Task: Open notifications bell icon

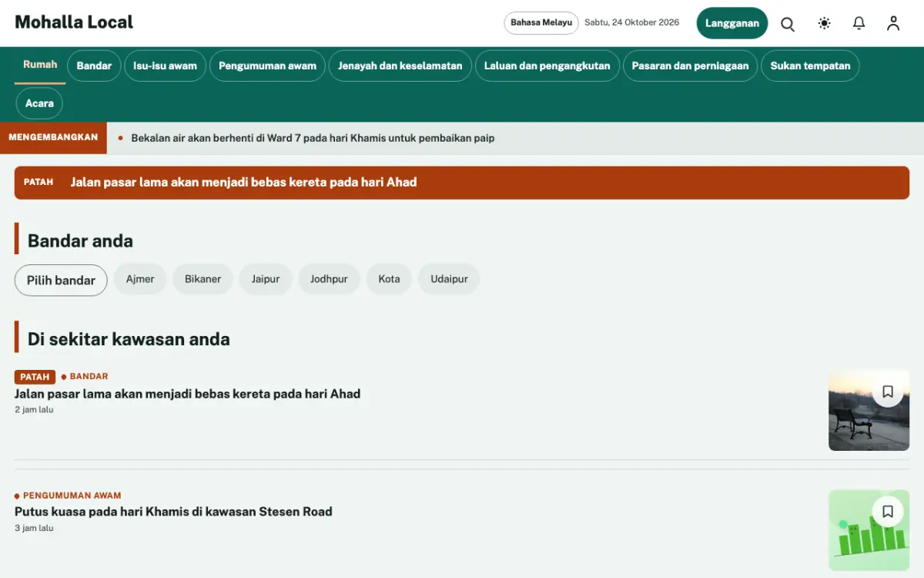Action: (859, 23)
